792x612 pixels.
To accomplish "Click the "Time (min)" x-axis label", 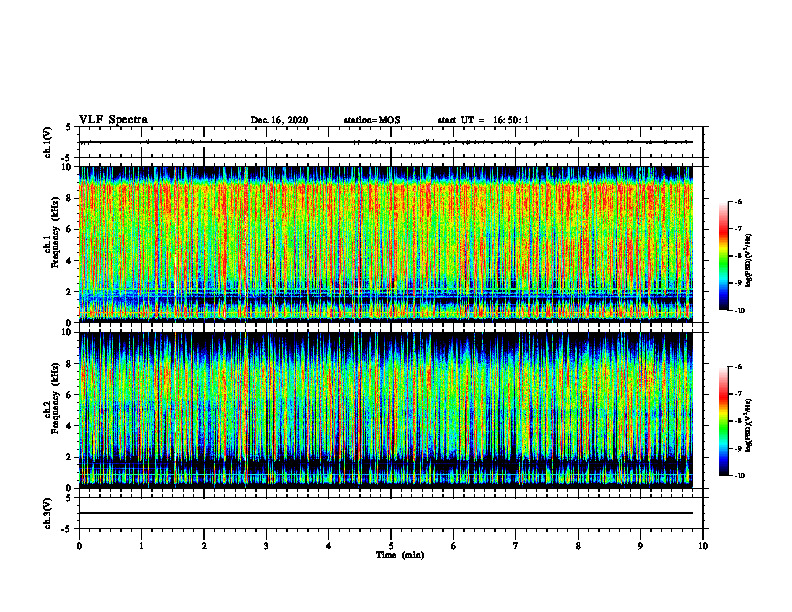I will click(x=400, y=555).
